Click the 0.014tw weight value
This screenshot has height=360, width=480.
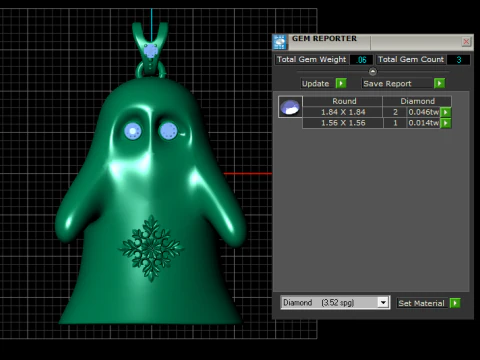click(x=424, y=123)
